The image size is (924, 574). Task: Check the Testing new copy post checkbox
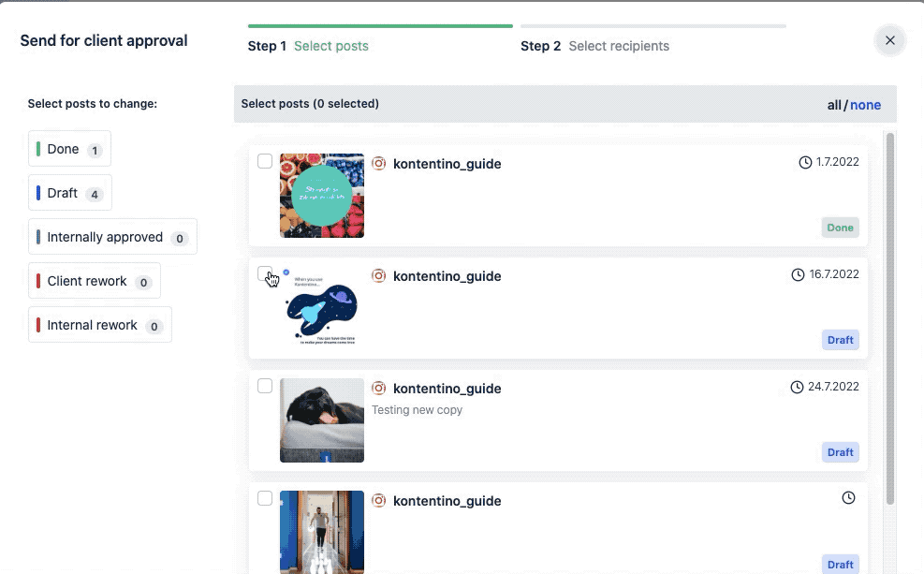coord(265,386)
